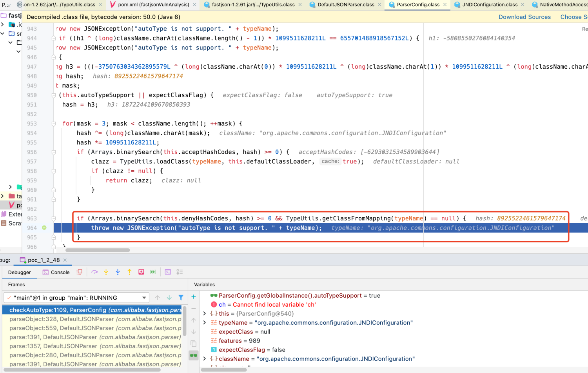Close the poc_1_2_48 debug session tab
The width and height of the screenshot is (588, 373).
tap(65, 260)
